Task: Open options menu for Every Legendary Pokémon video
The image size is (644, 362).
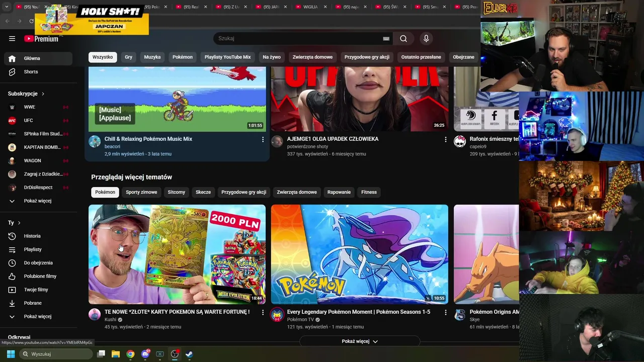Action: (445, 312)
